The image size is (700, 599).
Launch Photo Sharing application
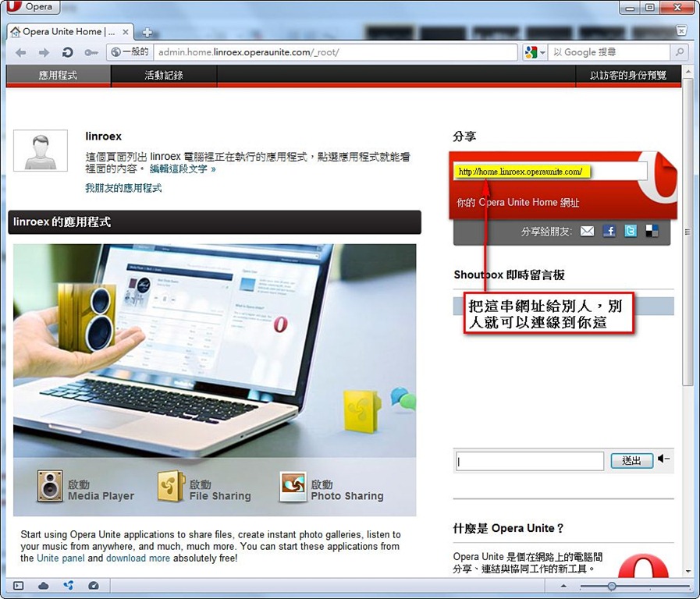point(331,487)
